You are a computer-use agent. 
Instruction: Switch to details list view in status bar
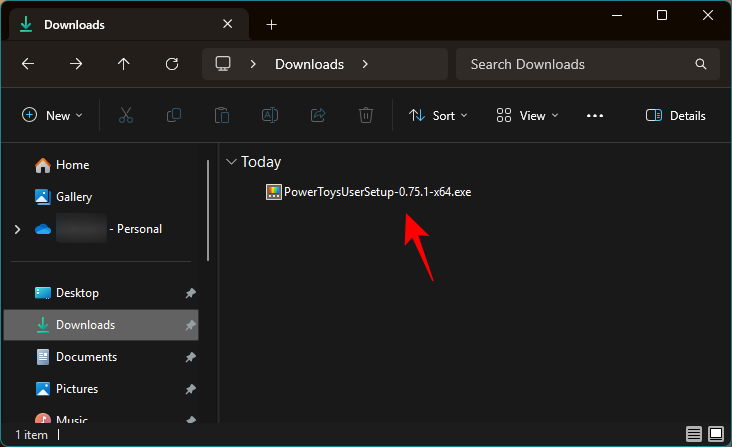tap(694, 434)
